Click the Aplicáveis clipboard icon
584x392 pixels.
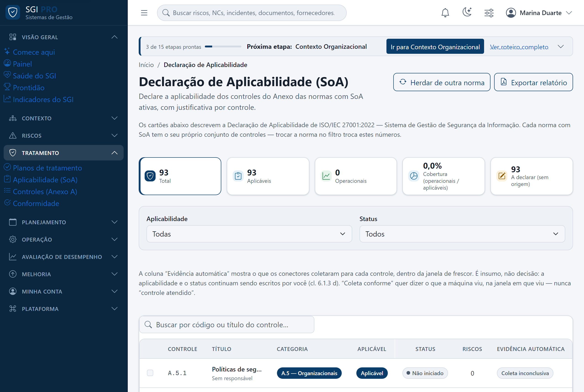tap(238, 176)
